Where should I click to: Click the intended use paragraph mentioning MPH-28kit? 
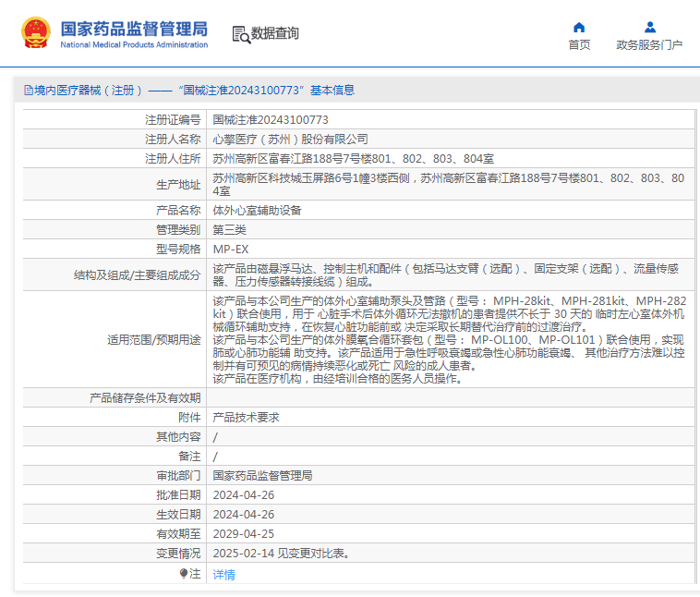(x=450, y=313)
